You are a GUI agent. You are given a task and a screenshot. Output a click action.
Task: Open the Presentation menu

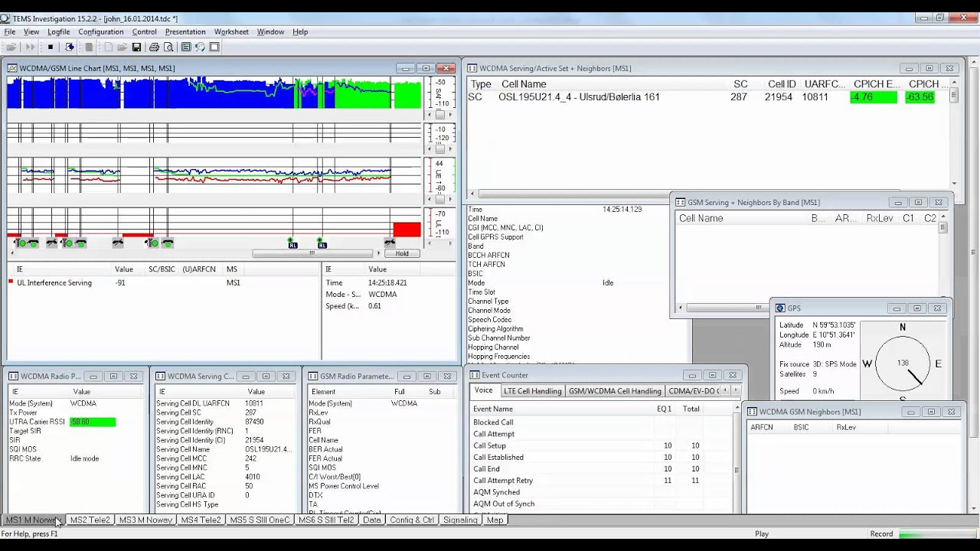[185, 32]
